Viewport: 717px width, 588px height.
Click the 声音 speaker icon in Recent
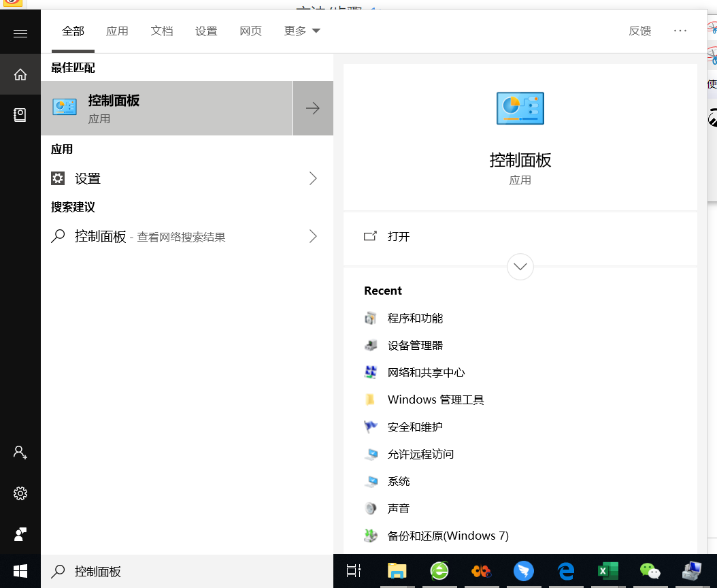tap(370, 508)
